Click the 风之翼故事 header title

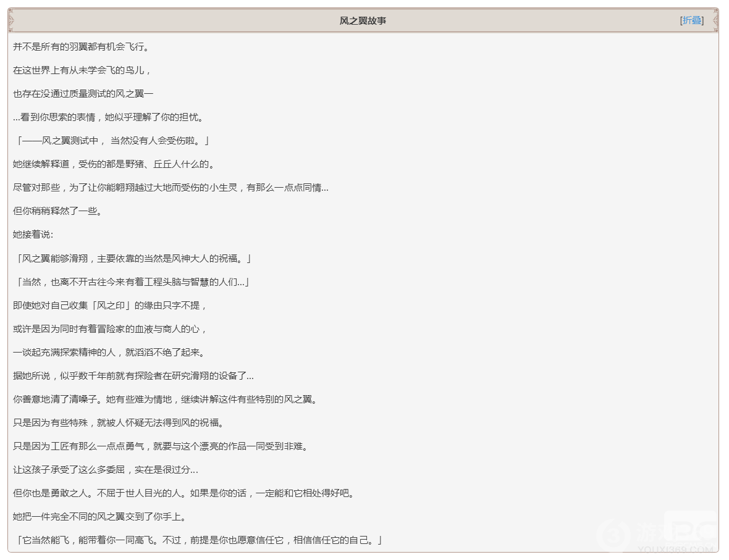[363, 21]
